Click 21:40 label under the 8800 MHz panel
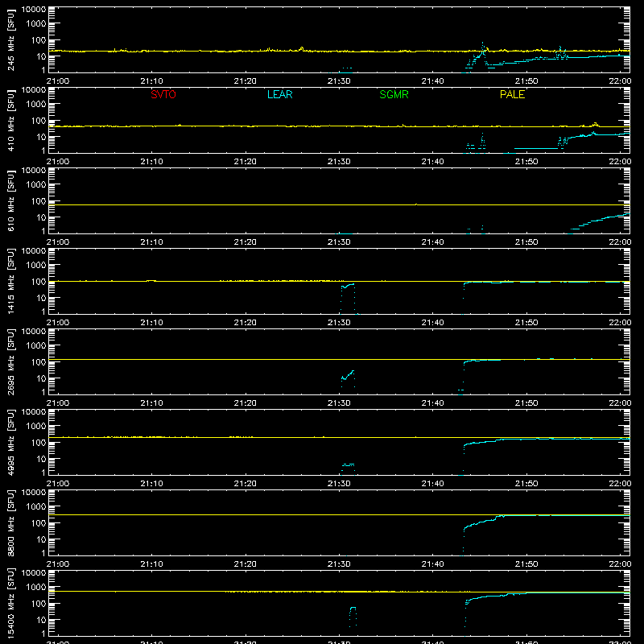Image resolution: width=644 pixels, height=644 pixels. (x=432, y=564)
